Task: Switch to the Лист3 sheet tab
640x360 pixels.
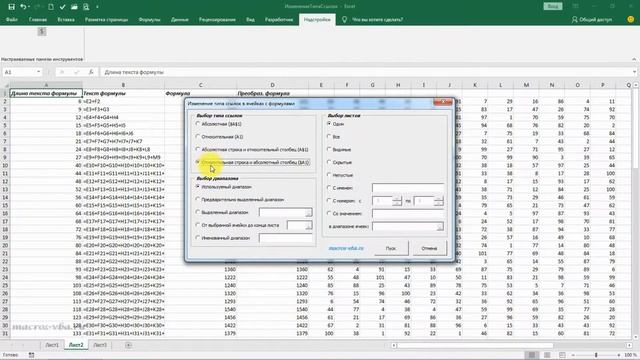Action: (x=100, y=345)
